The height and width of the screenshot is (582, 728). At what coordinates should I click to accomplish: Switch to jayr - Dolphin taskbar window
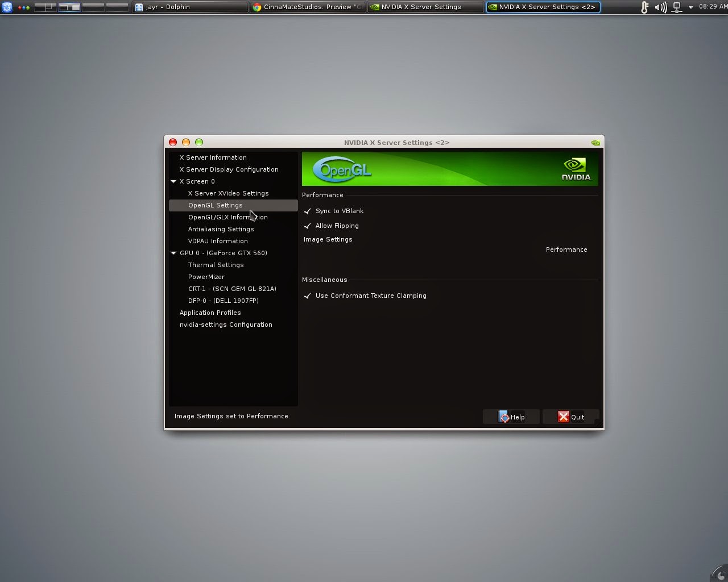pos(190,7)
